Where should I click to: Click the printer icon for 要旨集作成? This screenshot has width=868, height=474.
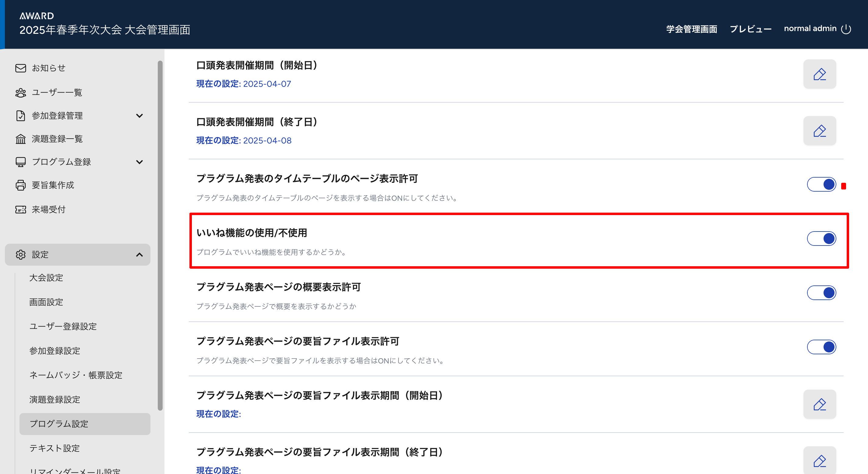(x=20, y=185)
